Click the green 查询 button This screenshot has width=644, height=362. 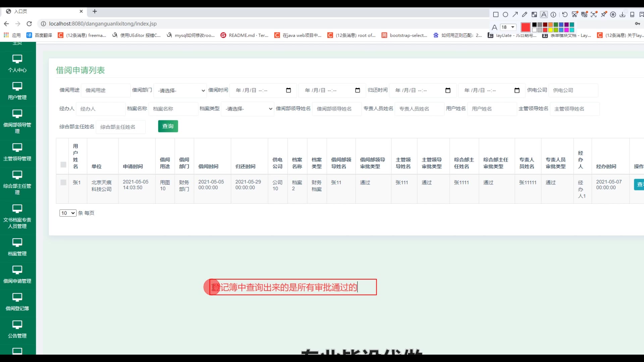(168, 126)
